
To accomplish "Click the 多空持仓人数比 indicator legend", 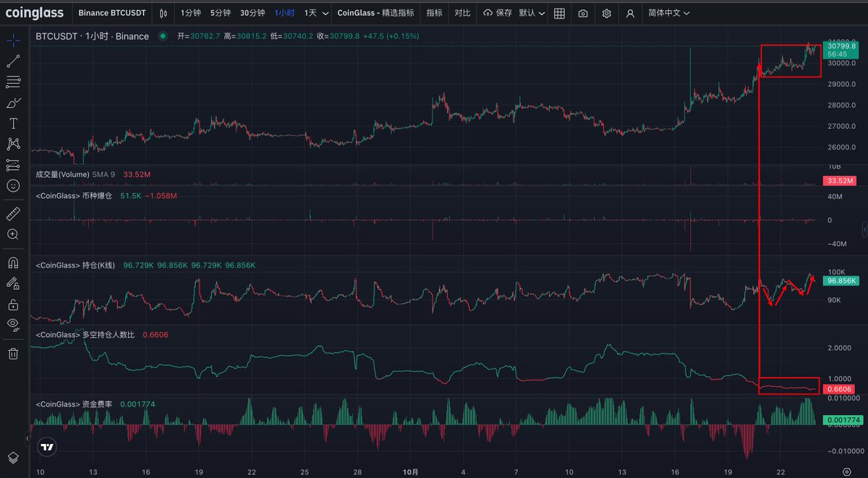I will (85, 335).
